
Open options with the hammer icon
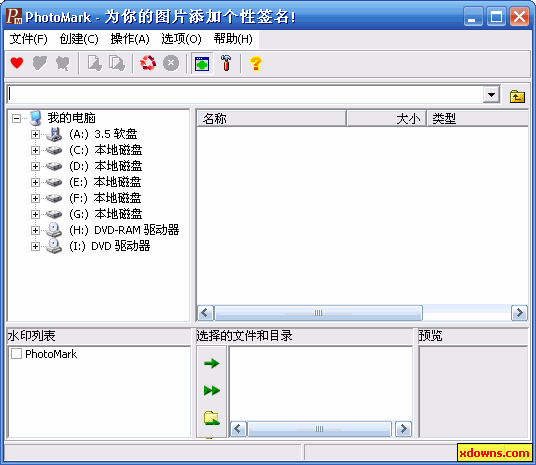[x=226, y=63]
